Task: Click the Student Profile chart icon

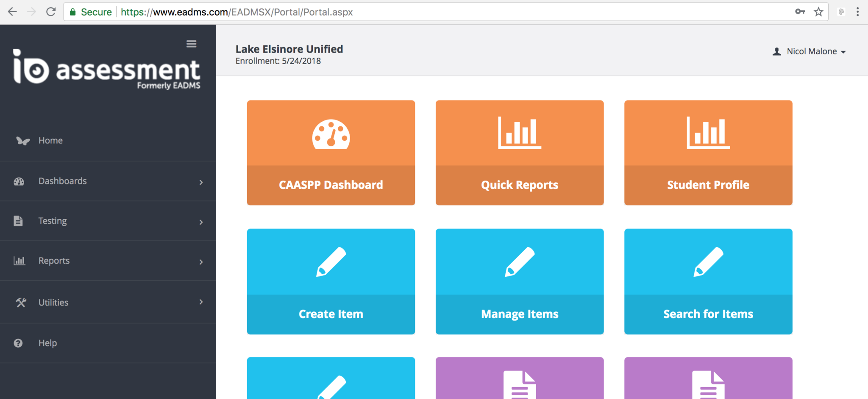Action: (x=708, y=133)
